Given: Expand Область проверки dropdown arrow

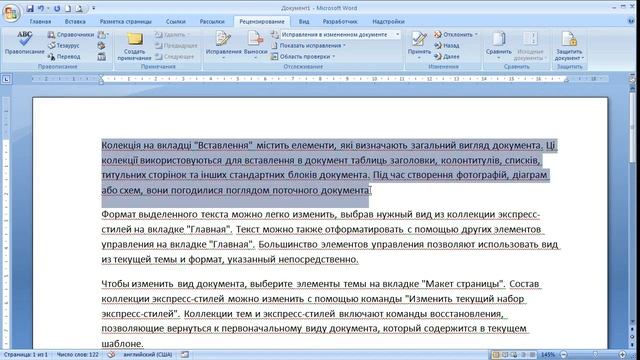Looking at the screenshot, I should (x=333, y=57).
